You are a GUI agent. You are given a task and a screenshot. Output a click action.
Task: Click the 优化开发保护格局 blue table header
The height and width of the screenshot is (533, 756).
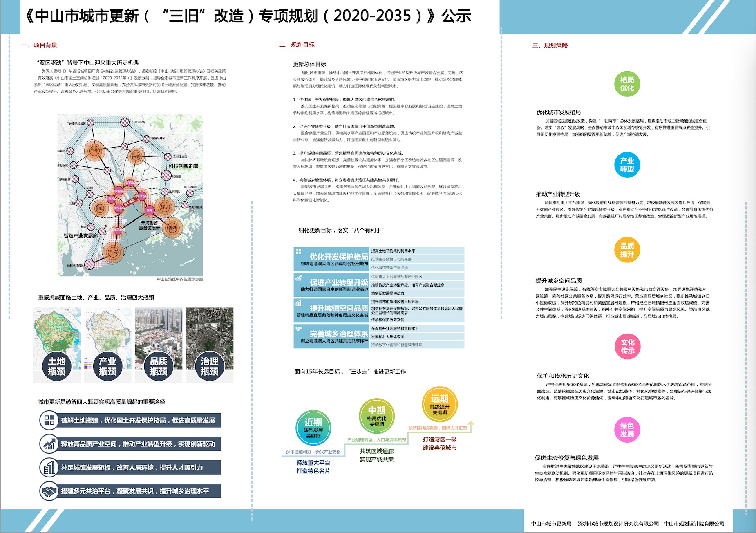click(x=331, y=259)
